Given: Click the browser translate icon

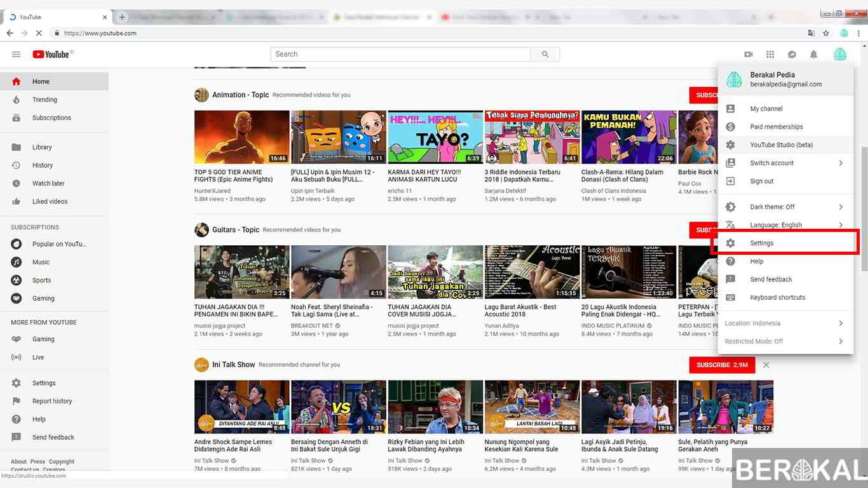Looking at the screenshot, I should coord(811,33).
